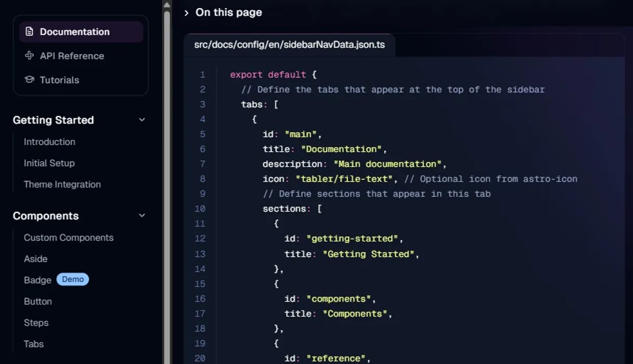Image resolution: width=633 pixels, height=364 pixels.
Task: Click the title "Documentation" code line
Action: pyautogui.click(x=325, y=149)
